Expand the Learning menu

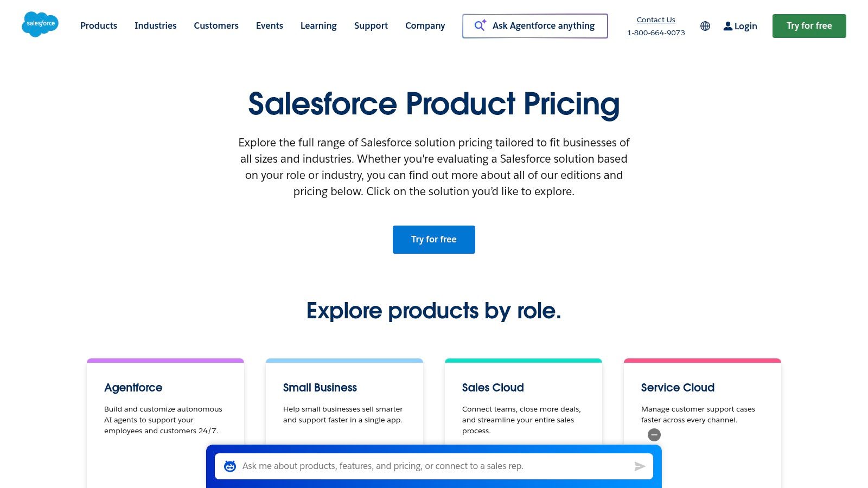click(318, 25)
